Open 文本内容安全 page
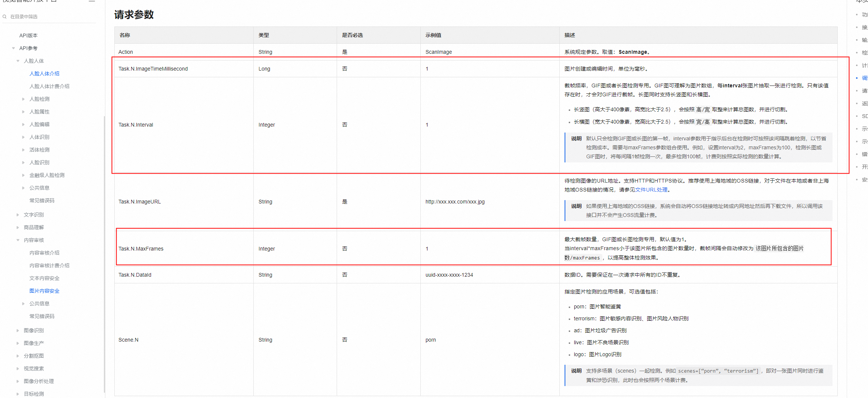This screenshot has width=868, height=398. (x=44, y=278)
